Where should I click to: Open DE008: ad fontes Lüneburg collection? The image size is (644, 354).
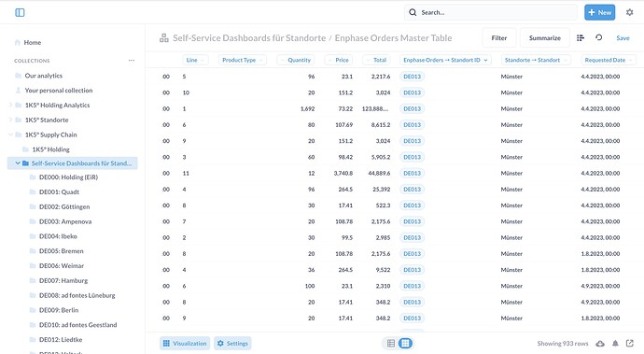[x=77, y=295]
